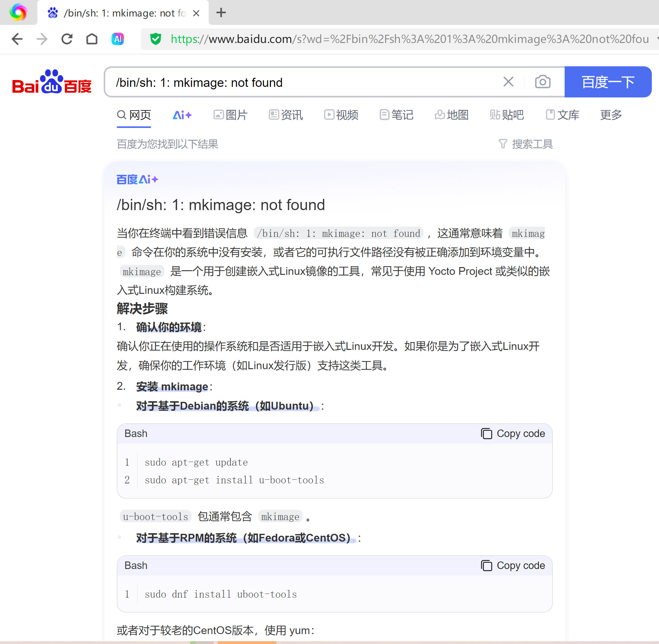Switch to the 视频 tab
Viewport: 659px width, 644px height.
click(341, 115)
